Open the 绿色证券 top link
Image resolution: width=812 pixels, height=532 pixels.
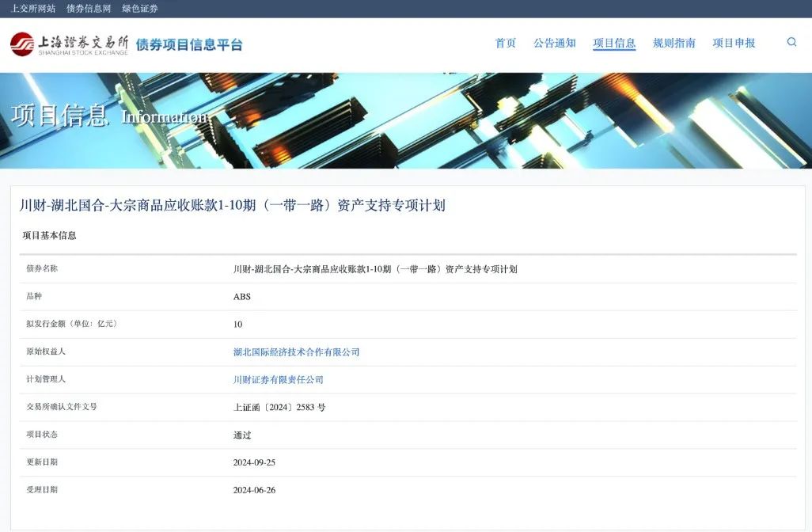click(x=140, y=8)
